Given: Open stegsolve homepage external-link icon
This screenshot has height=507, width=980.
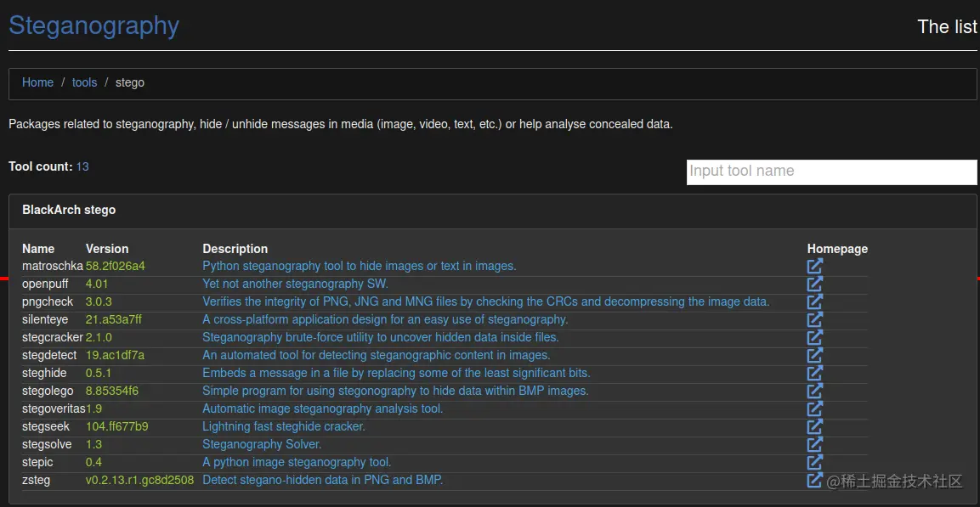Looking at the screenshot, I should click(815, 444).
